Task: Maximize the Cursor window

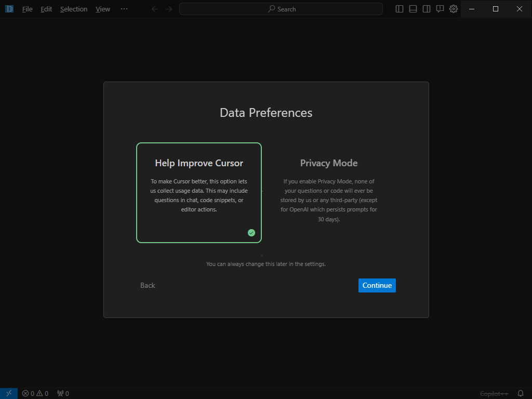Action: [x=495, y=9]
